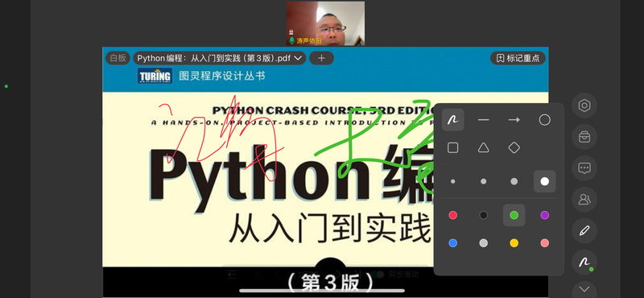
Task: Click the 标记重点 mark highlights button
Action: point(518,58)
